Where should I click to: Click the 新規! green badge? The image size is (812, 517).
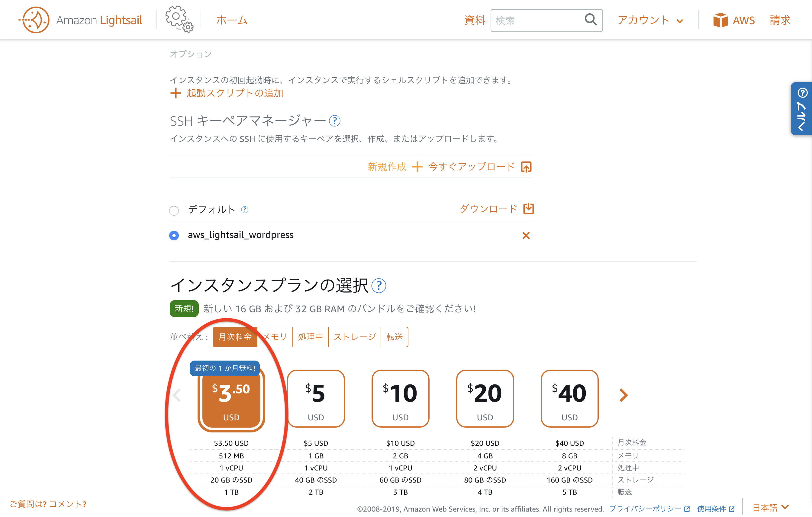click(184, 308)
